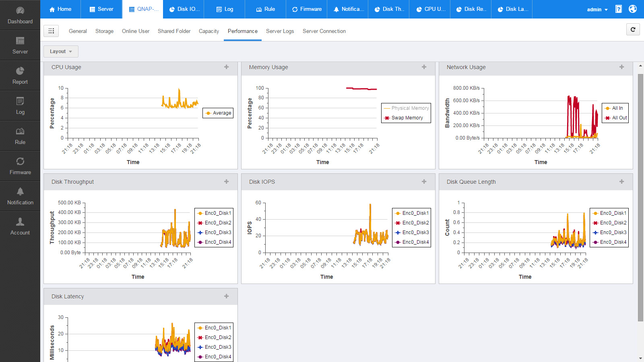Screen dimensions: 644x362
Task: Open the Online User sub-tab
Action: [x=136, y=31]
